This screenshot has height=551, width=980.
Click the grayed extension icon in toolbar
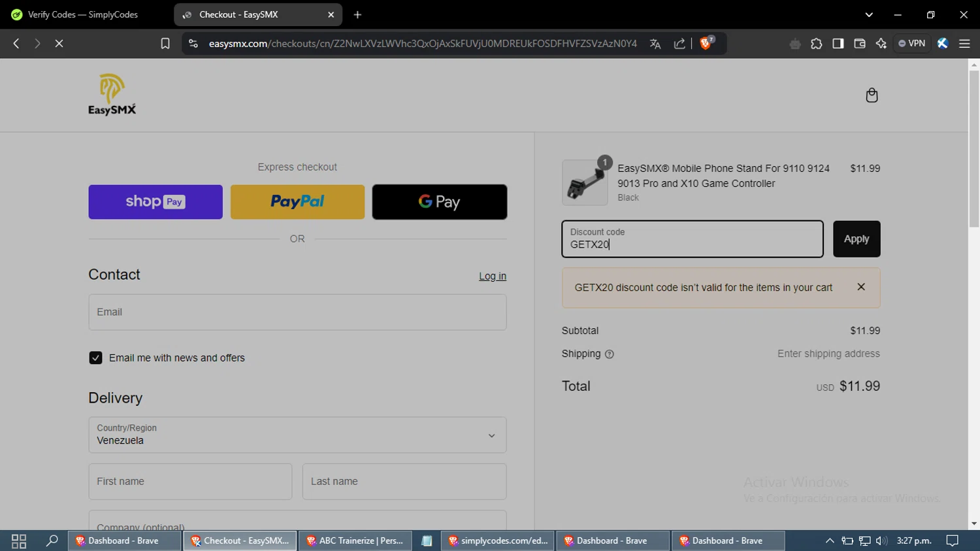[795, 44]
